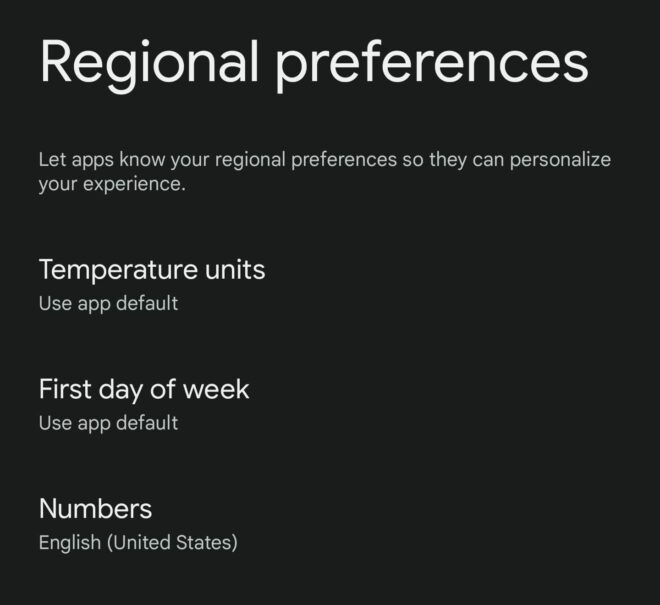Open the Temperature units setting
The image size is (660, 605).
pos(330,285)
